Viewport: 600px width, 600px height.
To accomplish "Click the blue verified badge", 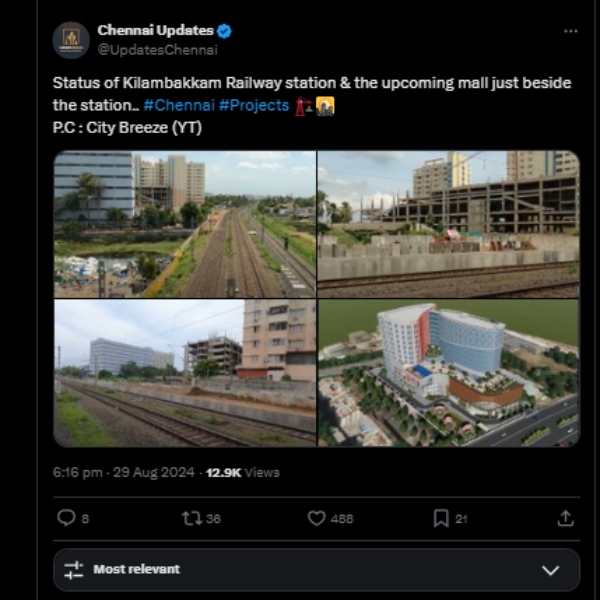I will point(225,31).
